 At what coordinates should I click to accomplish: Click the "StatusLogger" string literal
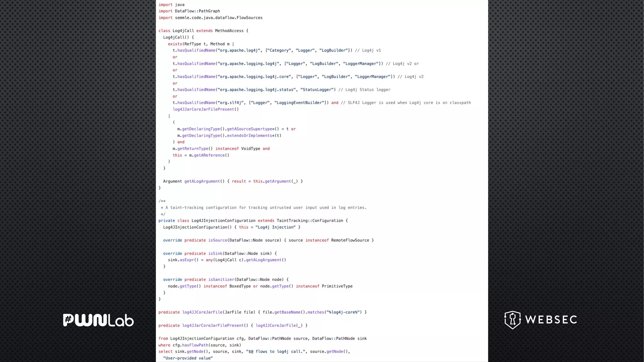coord(317,90)
